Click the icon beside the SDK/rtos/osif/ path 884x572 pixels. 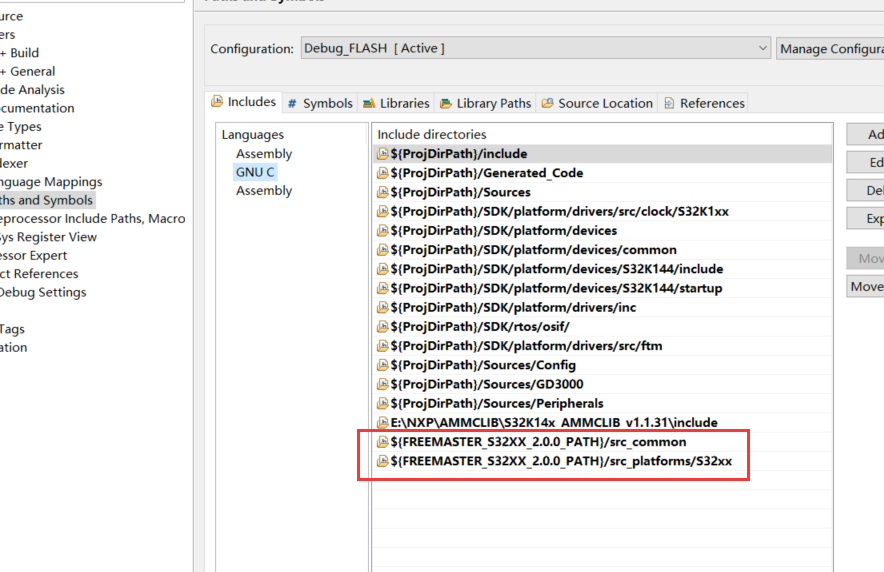[x=382, y=326]
